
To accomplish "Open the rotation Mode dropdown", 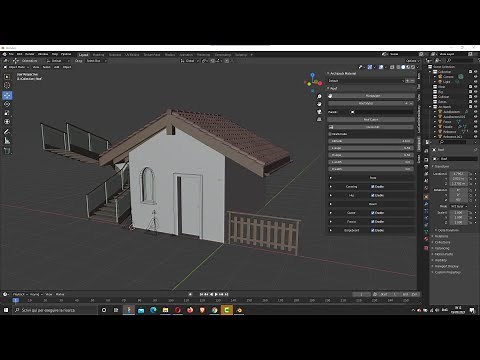I will (459, 206).
